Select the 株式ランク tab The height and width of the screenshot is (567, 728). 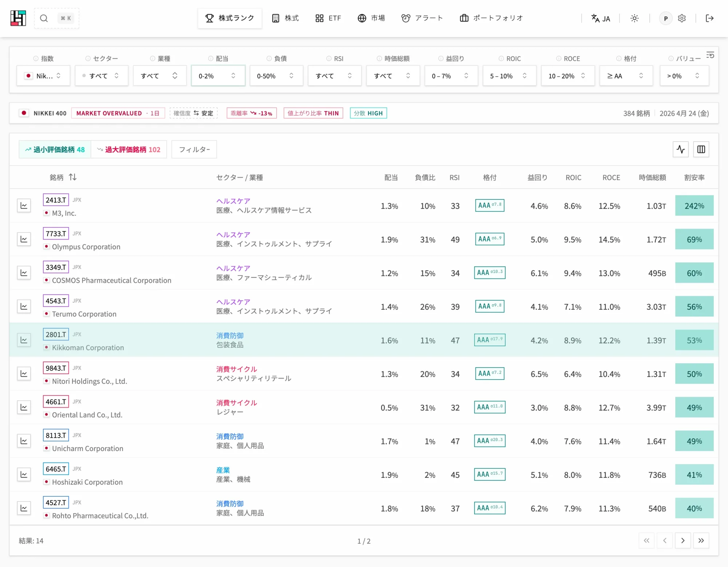point(230,18)
